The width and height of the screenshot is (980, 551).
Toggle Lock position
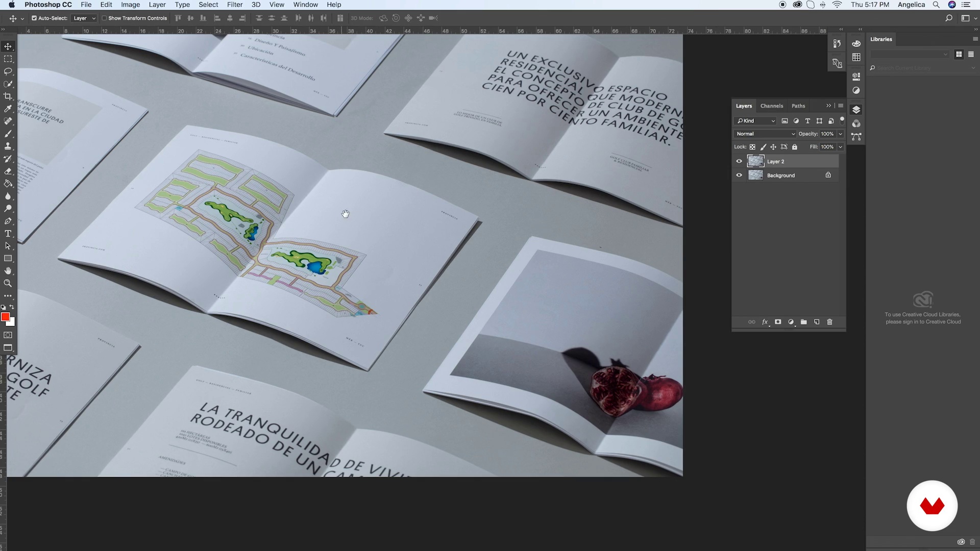[x=773, y=147]
